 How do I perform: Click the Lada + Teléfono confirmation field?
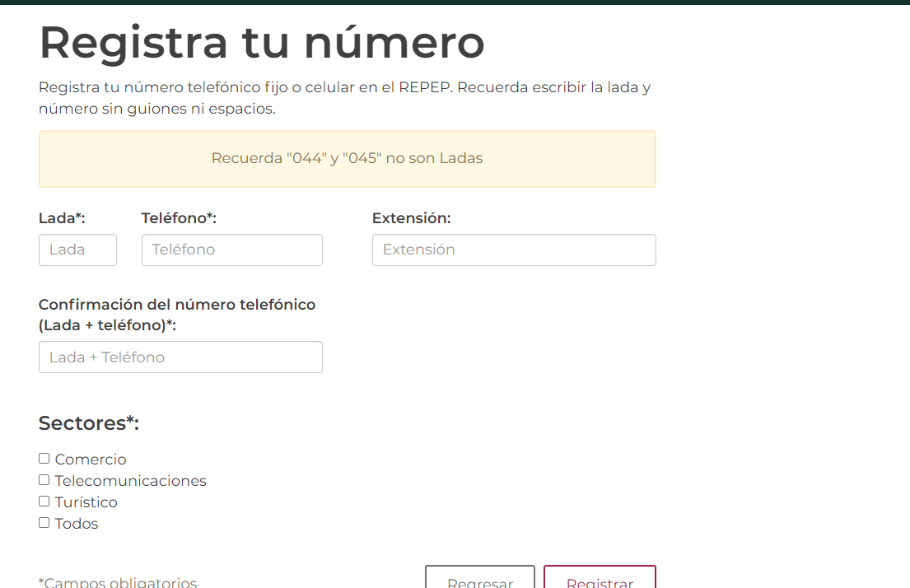tap(180, 357)
